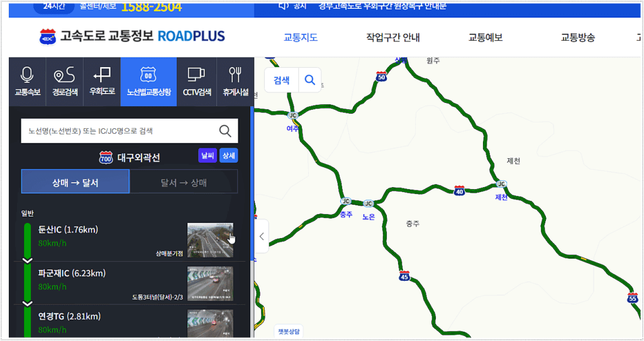This screenshot has height=341, width=644.
Task: Open the 교통속보 microphone icon
Action: point(27,75)
